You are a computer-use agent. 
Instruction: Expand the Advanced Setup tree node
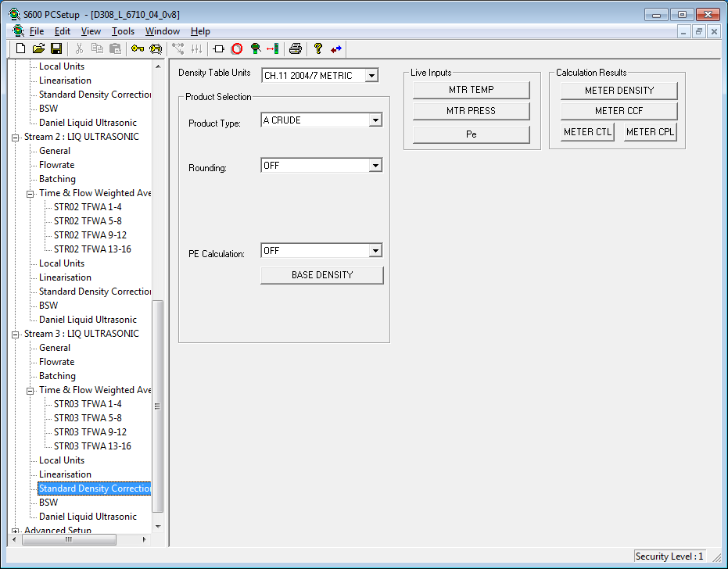point(16,531)
